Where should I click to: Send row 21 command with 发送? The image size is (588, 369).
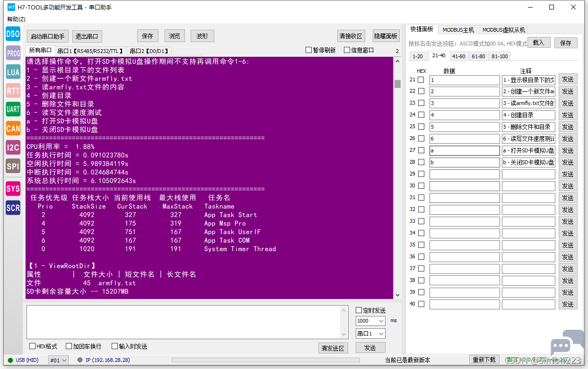click(x=568, y=79)
